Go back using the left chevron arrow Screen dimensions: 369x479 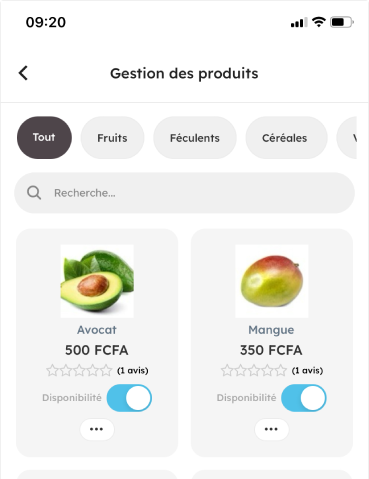tap(23, 73)
